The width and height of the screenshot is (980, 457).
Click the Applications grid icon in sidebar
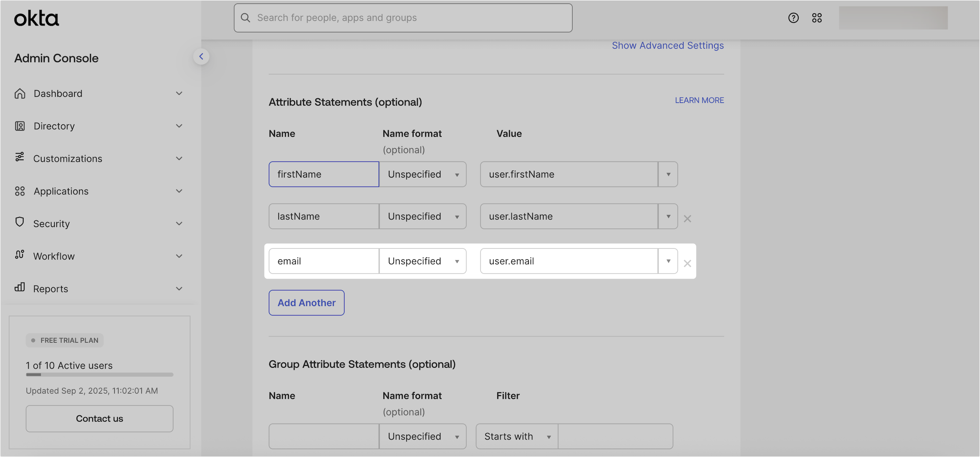pyautogui.click(x=20, y=191)
